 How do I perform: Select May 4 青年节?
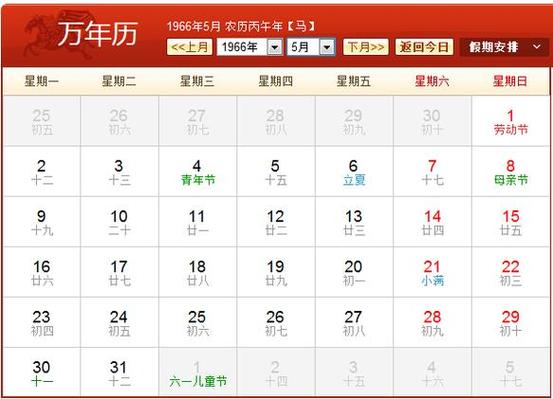tap(198, 172)
